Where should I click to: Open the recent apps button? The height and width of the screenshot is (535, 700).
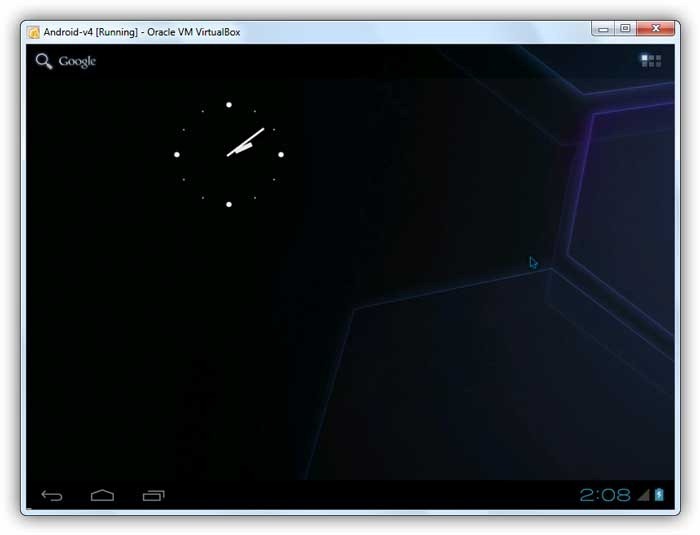tap(154, 495)
